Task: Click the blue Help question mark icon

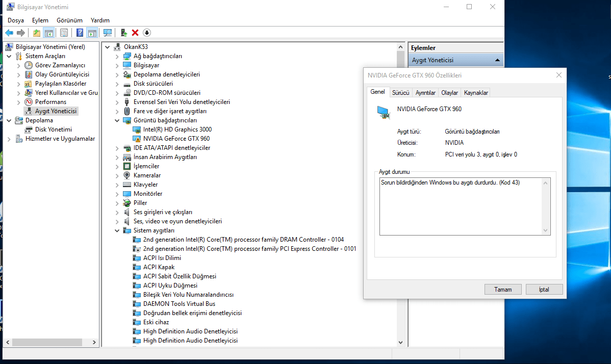Action: pyautogui.click(x=80, y=33)
